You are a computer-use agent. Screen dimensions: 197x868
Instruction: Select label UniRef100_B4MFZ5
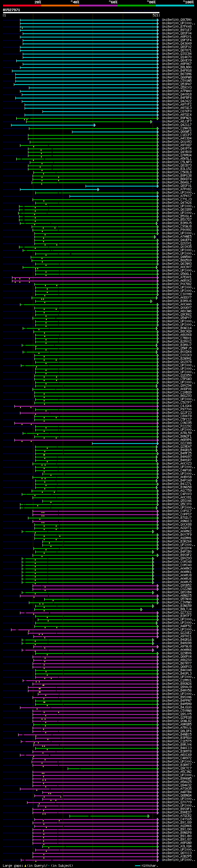(177, 454)
